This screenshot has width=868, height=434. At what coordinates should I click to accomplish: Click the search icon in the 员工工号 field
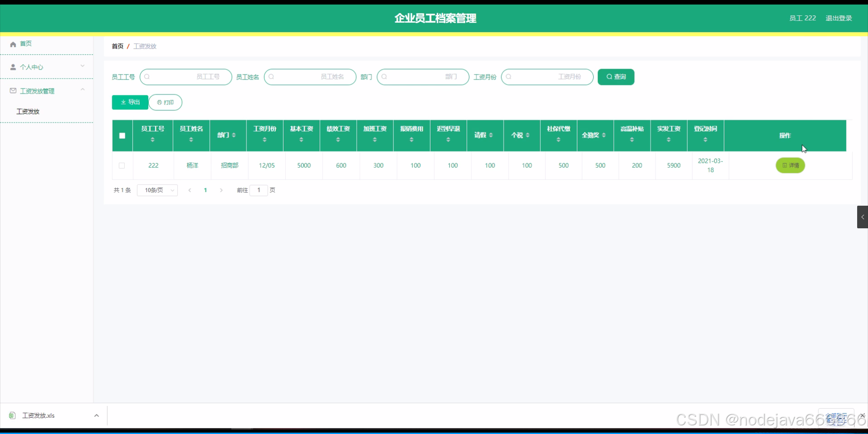click(147, 77)
